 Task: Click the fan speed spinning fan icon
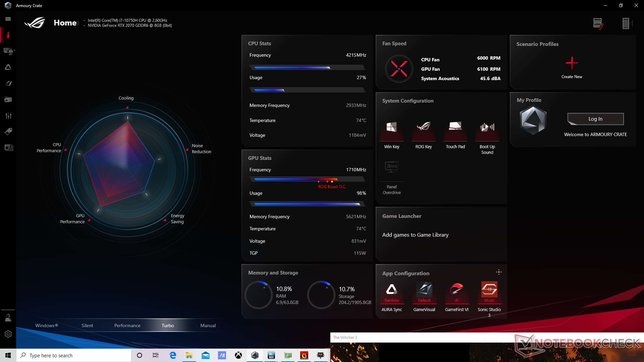pos(399,69)
